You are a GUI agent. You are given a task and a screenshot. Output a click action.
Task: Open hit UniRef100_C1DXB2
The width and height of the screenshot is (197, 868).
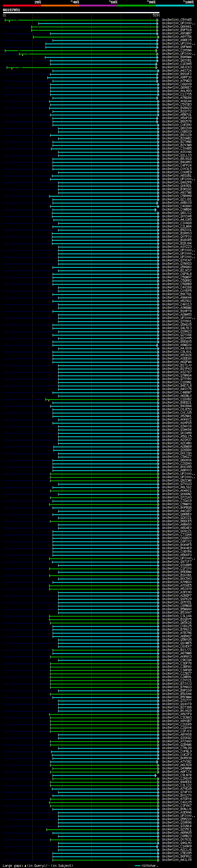click(x=177, y=399)
